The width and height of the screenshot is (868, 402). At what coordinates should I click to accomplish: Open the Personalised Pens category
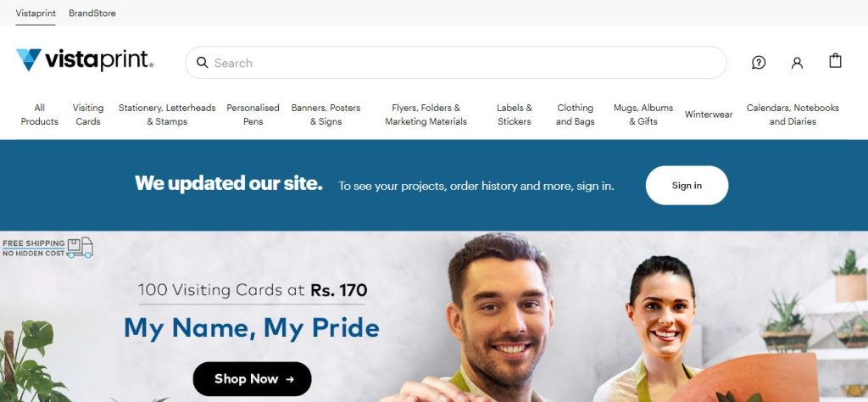253,114
